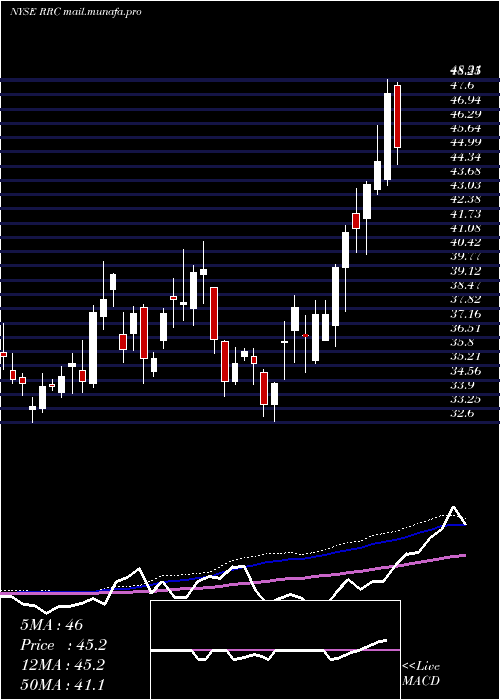500x700 pixels.
Task: Click the 32.6 price axis label
Action: pos(462,413)
